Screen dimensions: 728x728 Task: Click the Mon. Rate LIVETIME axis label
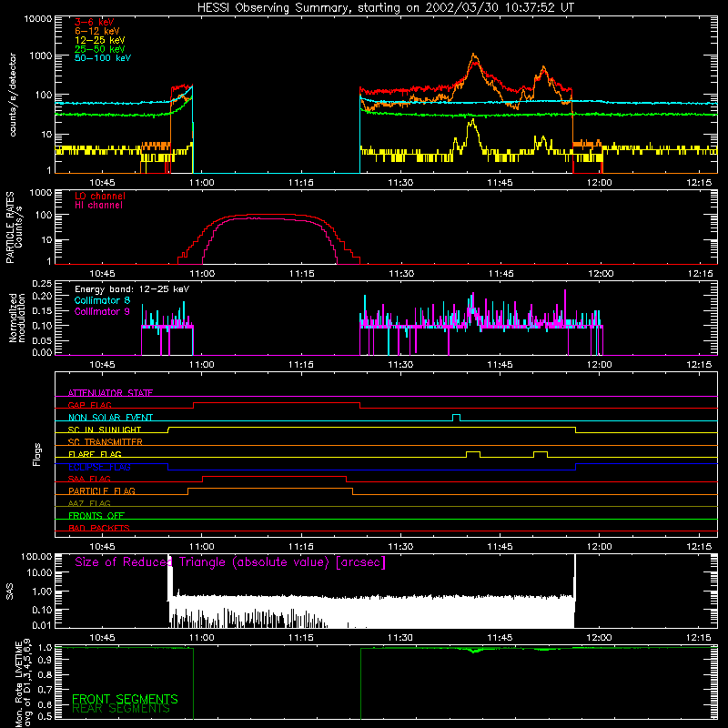[24, 683]
